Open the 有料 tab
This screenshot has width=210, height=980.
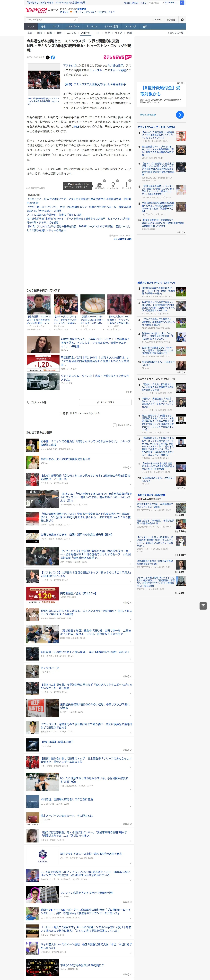click(x=145, y=27)
